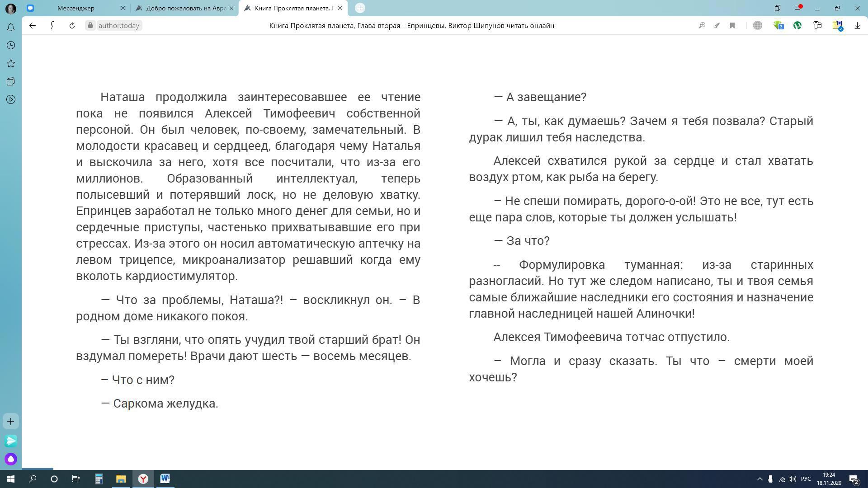The image size is (868, 488).
Task: Launch Alice voice assistant purple icon
Action: tap(11, 459)
